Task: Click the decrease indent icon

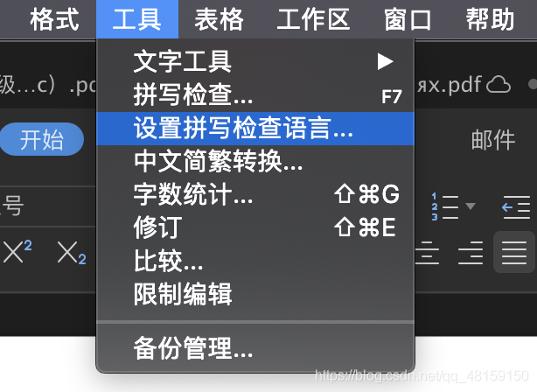Action: (x=516, y=207)
